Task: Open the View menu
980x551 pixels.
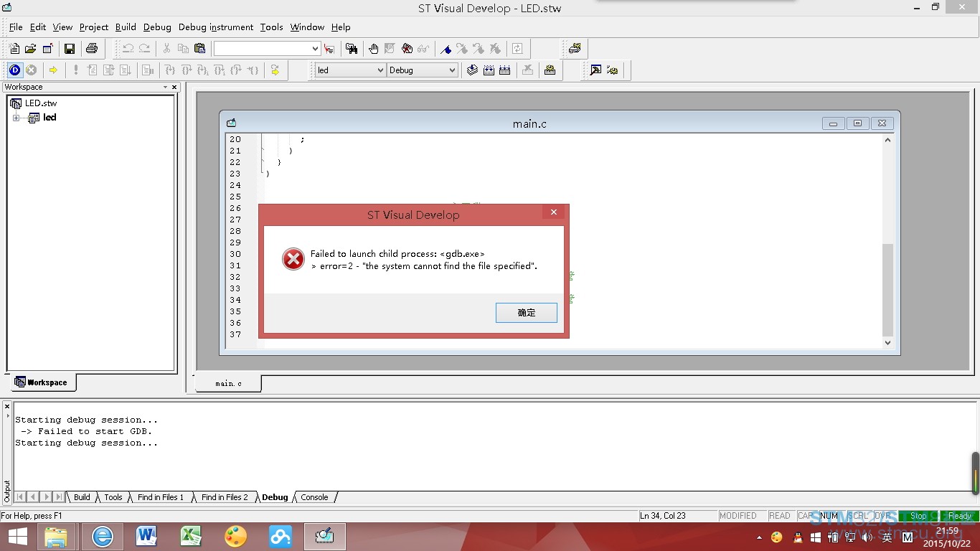Action: tap(62, 27)
